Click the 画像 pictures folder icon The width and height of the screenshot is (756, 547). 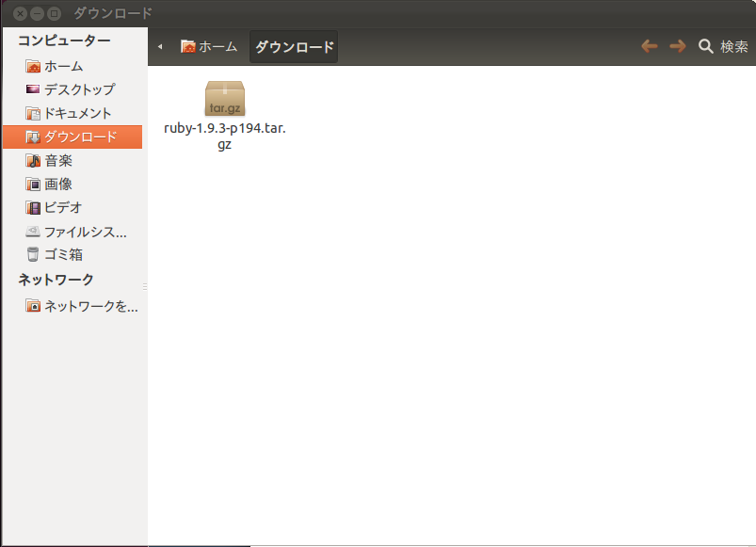[x=33, y=185]
